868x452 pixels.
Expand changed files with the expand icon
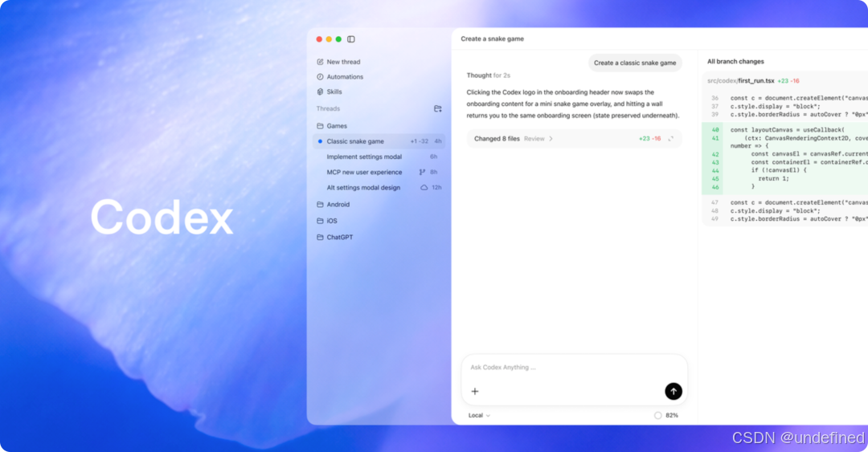(x=671, y=139)
